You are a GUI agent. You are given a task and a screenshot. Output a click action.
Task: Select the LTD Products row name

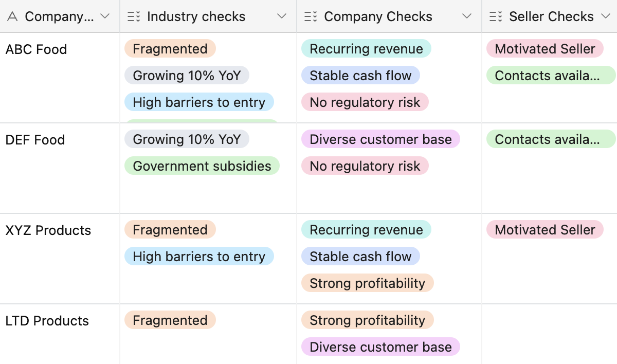pos(47,321)
